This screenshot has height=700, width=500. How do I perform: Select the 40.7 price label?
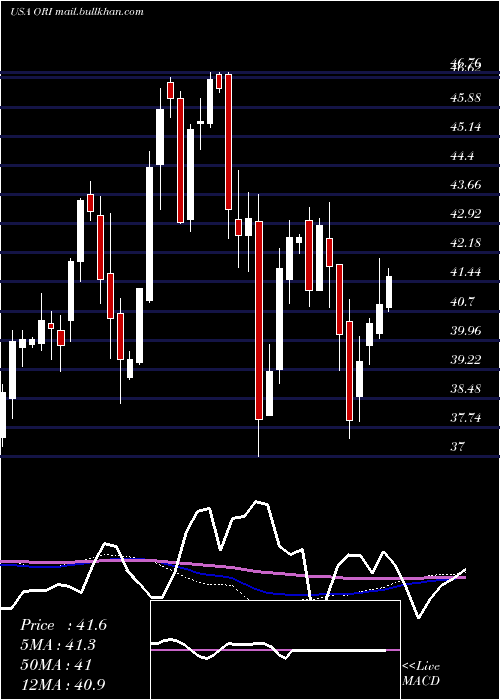pyautogui.click(x=462, y=302)
